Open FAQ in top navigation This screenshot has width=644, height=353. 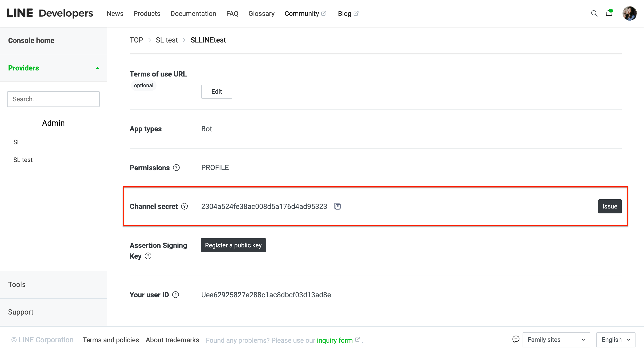tap(232, 13)
